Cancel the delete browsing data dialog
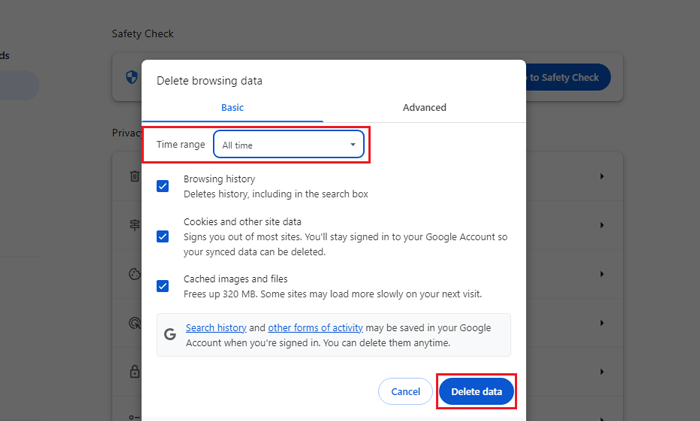 [x=405, y=391]
